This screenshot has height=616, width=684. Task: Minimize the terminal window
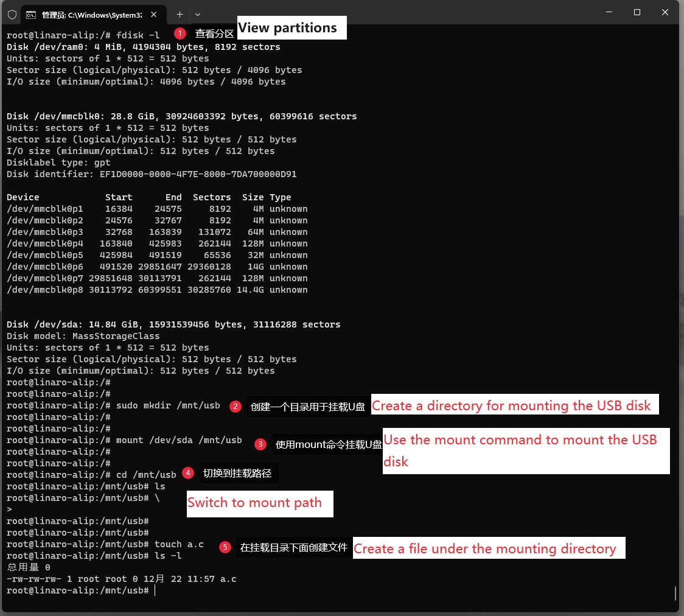tap(609, 12)
